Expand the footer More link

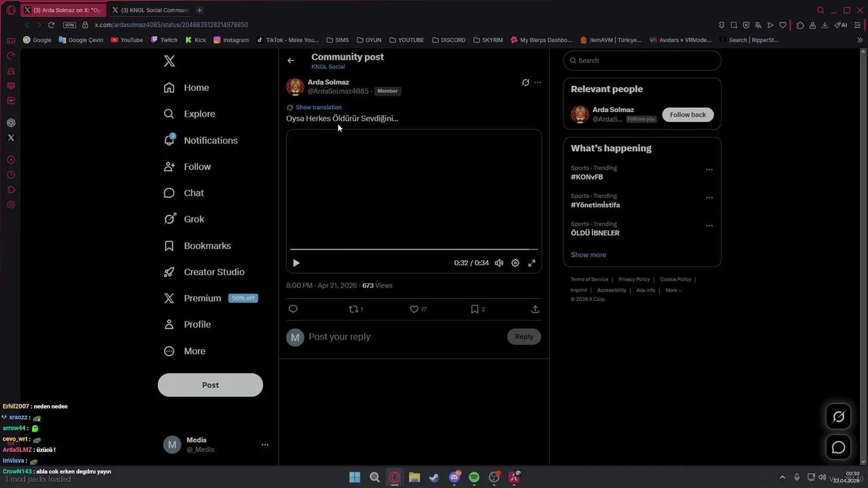[674, 290]
